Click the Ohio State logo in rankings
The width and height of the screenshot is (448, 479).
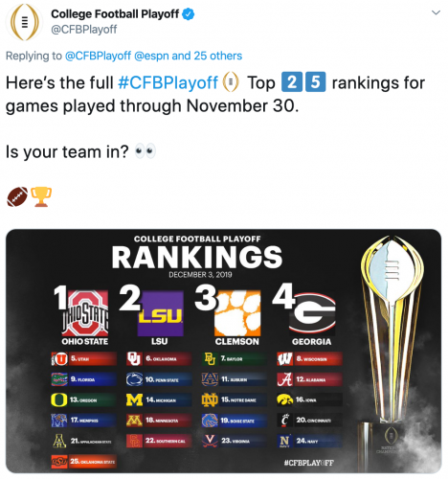[x=85, y=313]
